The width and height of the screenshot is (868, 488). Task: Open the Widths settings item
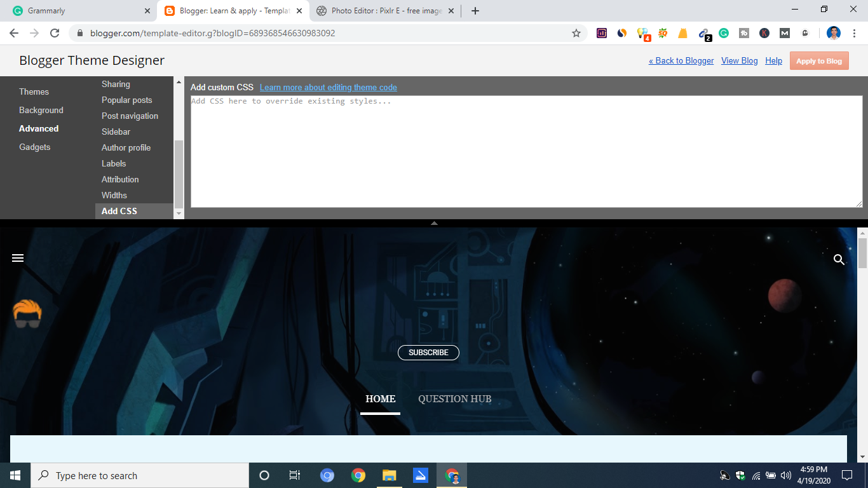[114, 195]
